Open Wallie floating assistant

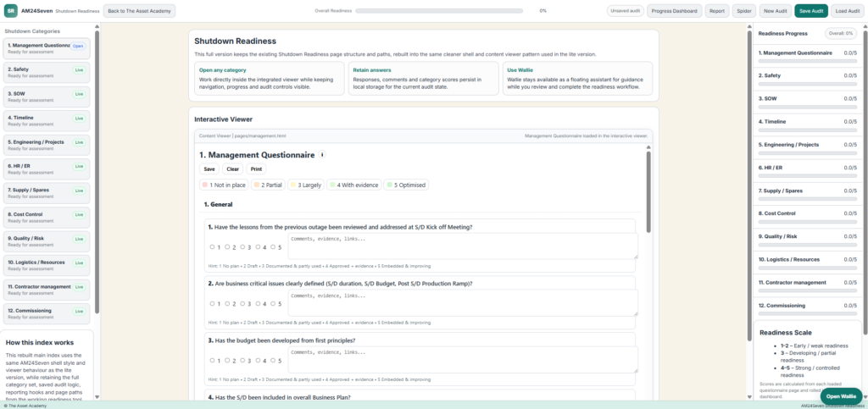pyautogui.click(x=840, y=396)
